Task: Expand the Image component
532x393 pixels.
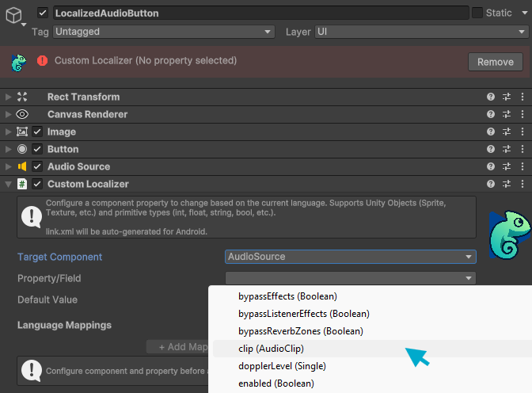Action: [x=8, y=132]
